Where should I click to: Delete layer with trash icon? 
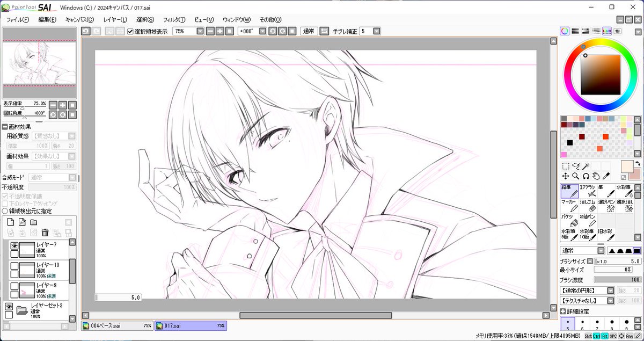tap(45, 233)
